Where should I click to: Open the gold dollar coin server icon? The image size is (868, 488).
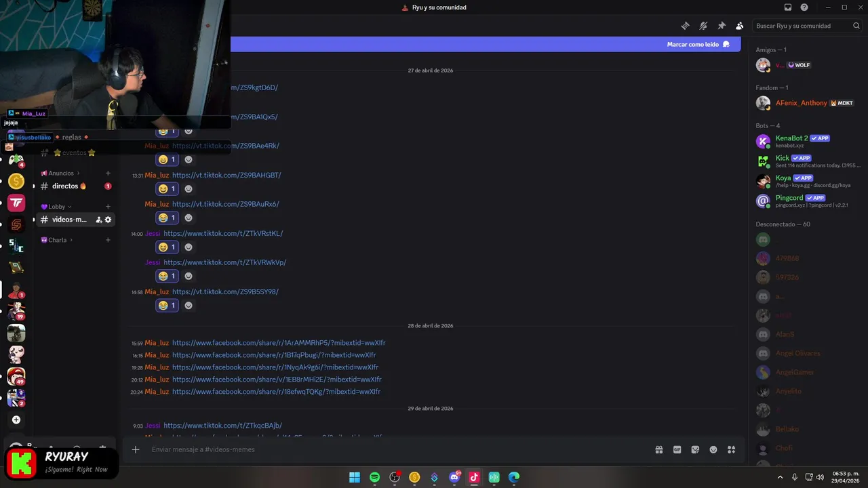[x=16, y=181]
